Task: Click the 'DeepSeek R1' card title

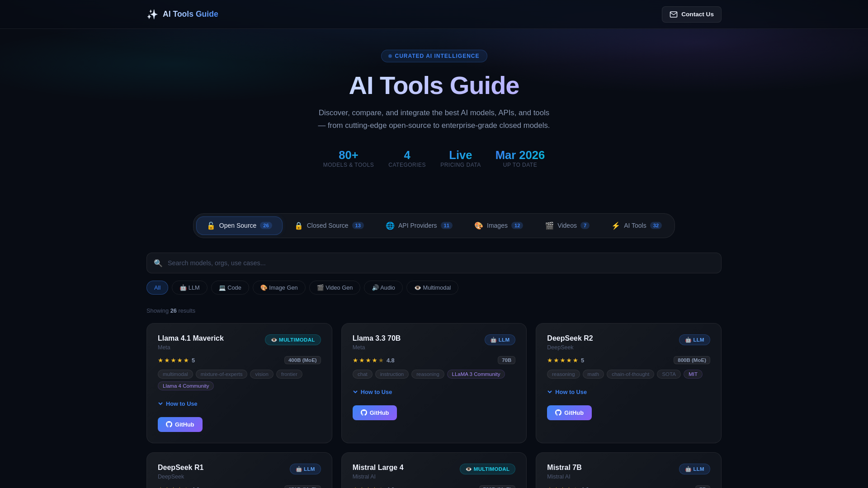Action: [x=180, y=468]
